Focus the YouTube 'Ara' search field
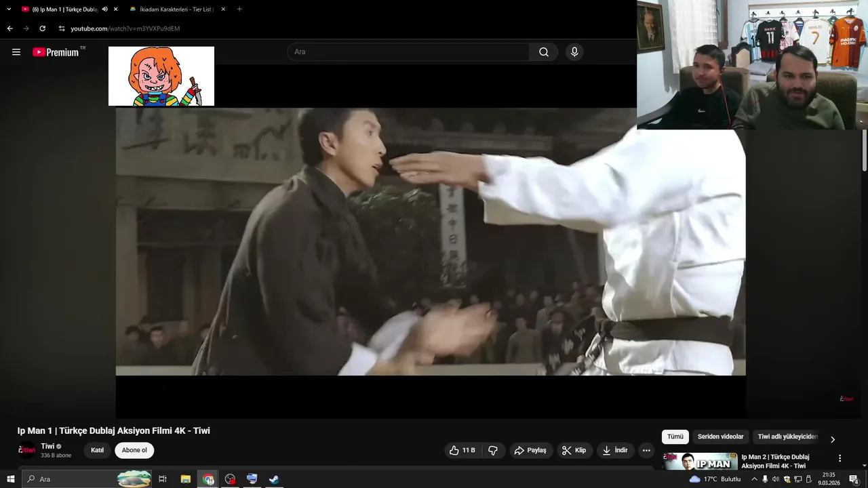This screenshot has height=488, width=868. pyautogui.click(x=408, y=52)
